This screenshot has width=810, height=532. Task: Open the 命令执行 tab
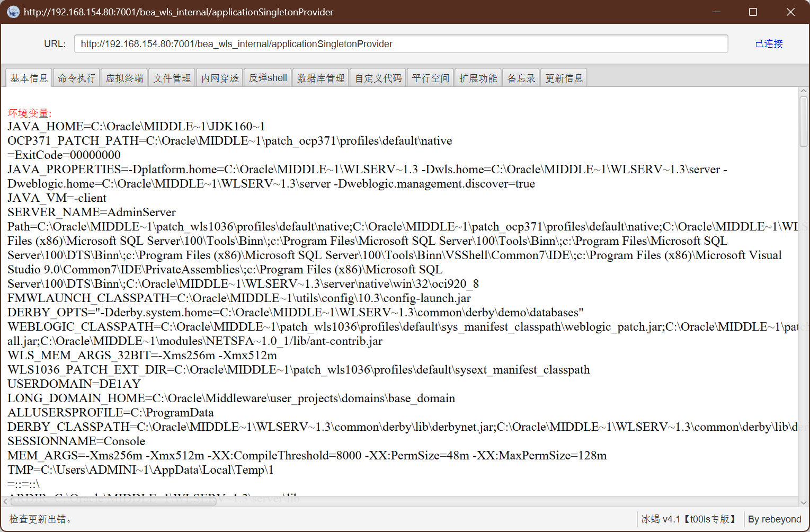point(76,78)
